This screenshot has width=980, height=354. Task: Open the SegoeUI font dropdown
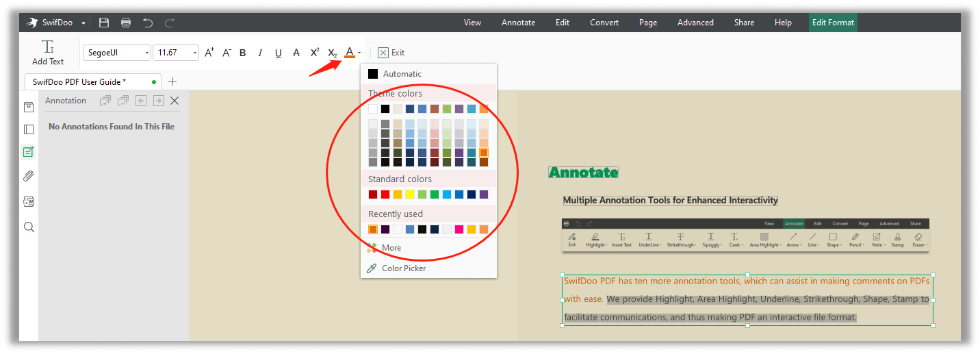click(x=117, y=53)
